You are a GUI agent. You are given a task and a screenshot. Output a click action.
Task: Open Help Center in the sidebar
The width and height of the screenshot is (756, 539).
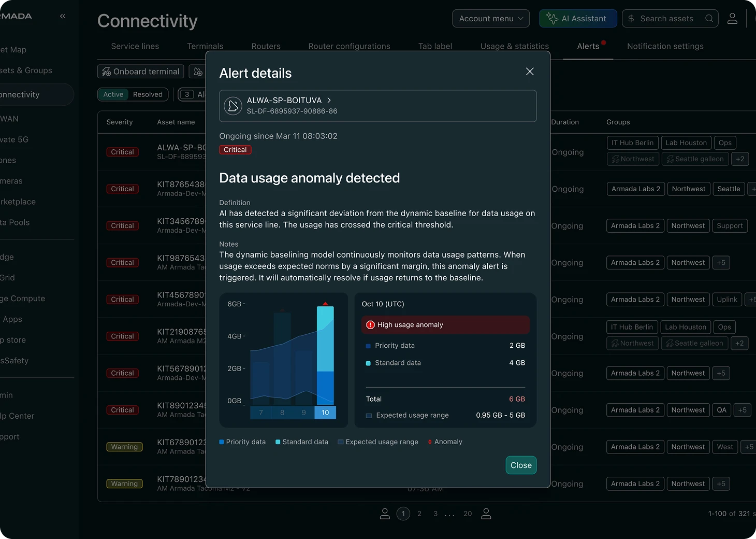(x=17, y=416)
